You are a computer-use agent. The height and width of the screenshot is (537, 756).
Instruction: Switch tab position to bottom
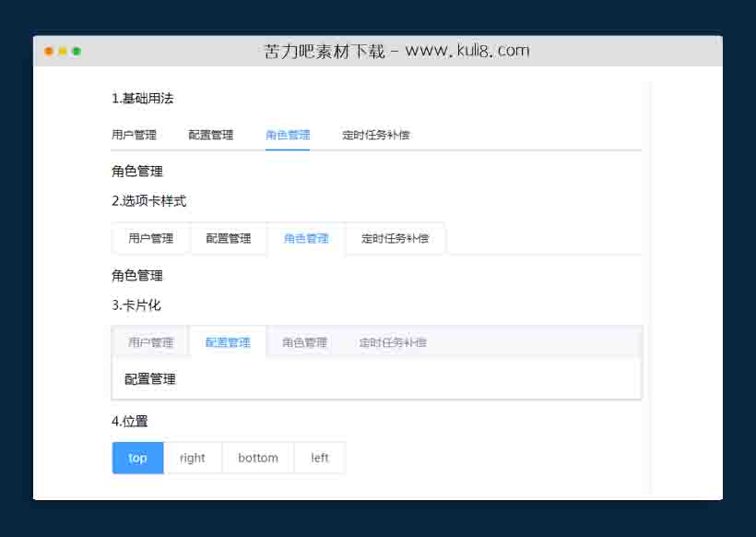257,458
